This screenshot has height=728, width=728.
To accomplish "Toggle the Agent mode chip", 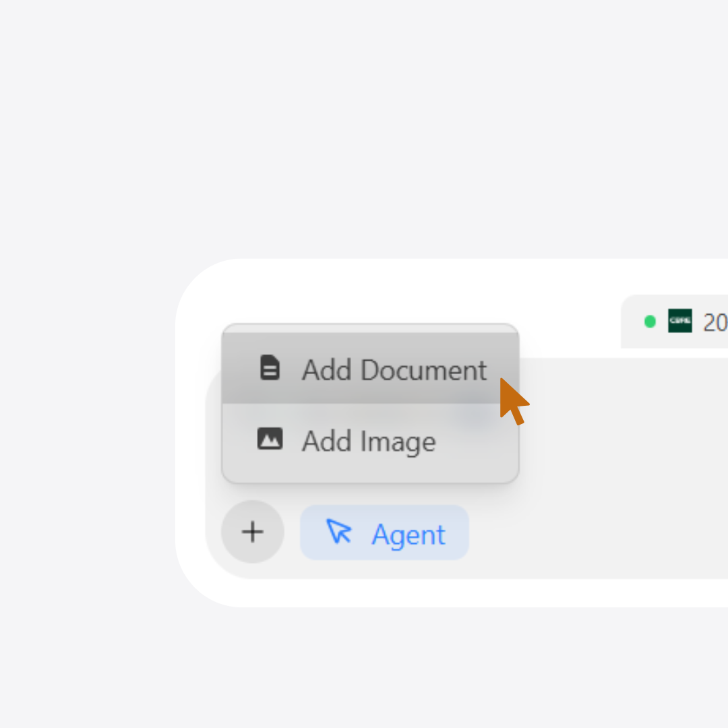I will coord(384,533).
